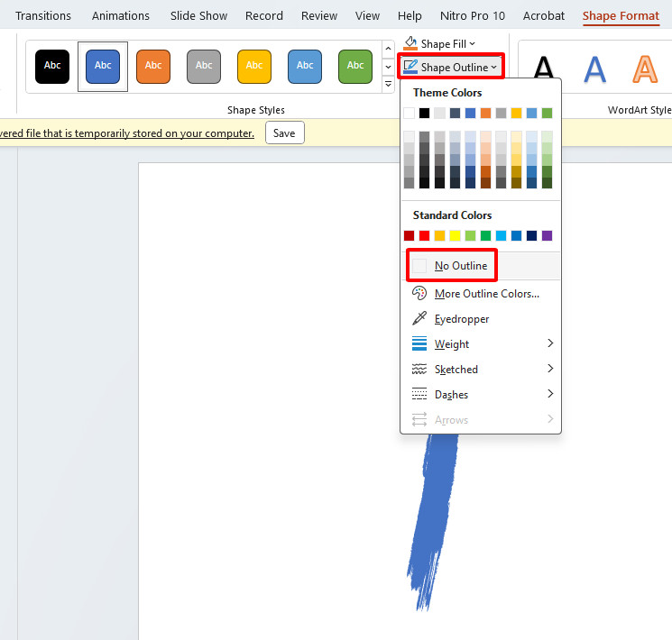Screen dimensions: 672x640
Task: Click the Shape Outline pen icon
Action: coord(410,67)
